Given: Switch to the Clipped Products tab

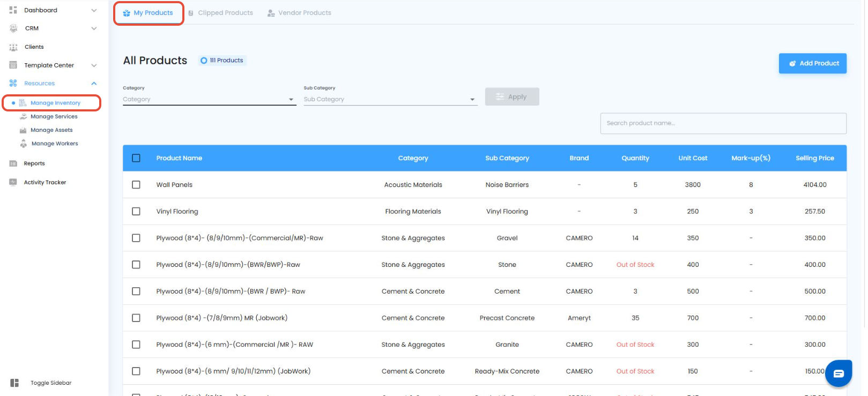Looking at the screenshot, I should [x=220, y=13].
